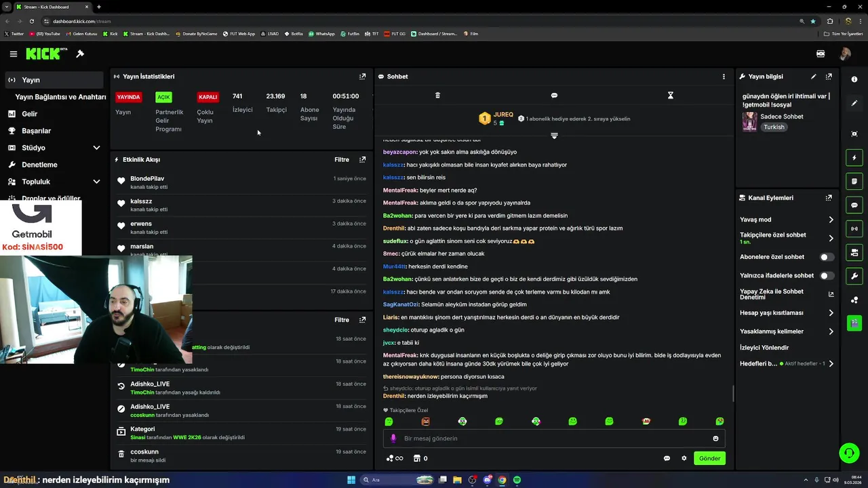Click in the Bir mesaj gönderin field
The image size is (868, 488).
(554, 439)
